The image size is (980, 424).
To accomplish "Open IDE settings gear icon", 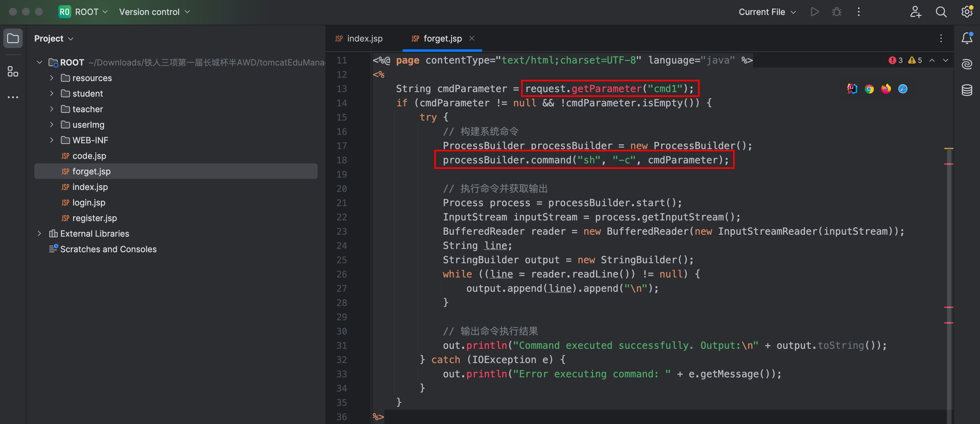I will coord(967,12).
